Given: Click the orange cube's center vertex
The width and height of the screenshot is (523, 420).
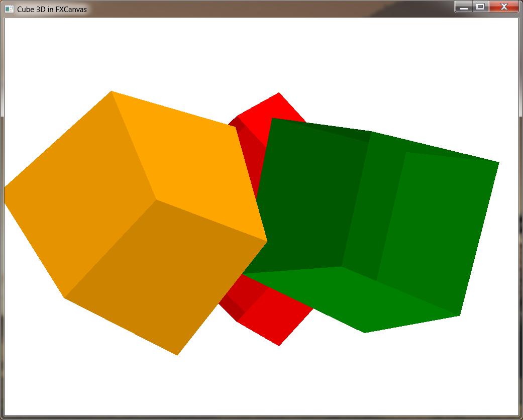Looking at the screenshot, I should 156,200.
